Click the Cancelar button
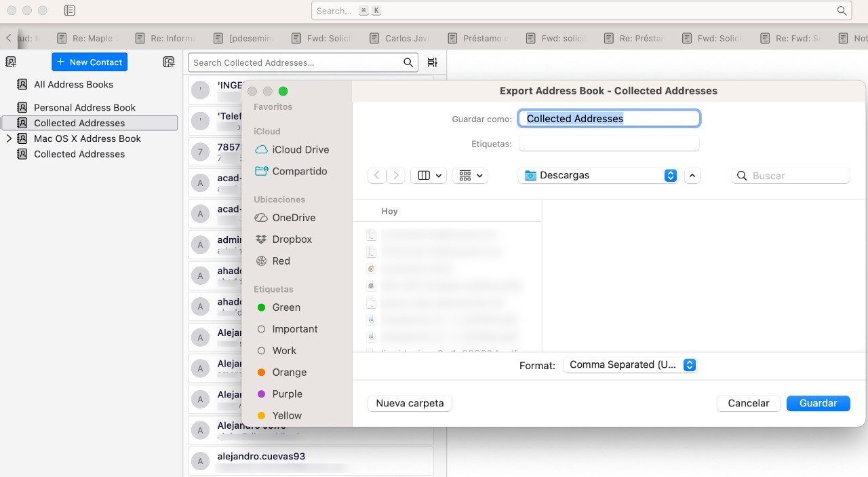This screenshot has width=868, height=477. pyautogui.click(x=749, y=403)
